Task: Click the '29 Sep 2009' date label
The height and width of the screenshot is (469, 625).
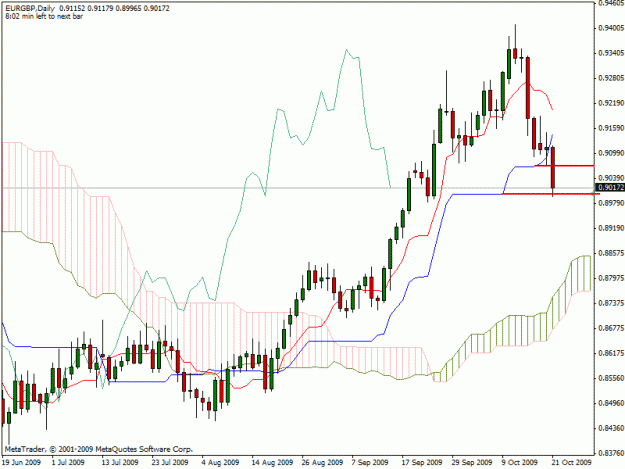Action: click(x=472, y=462)
